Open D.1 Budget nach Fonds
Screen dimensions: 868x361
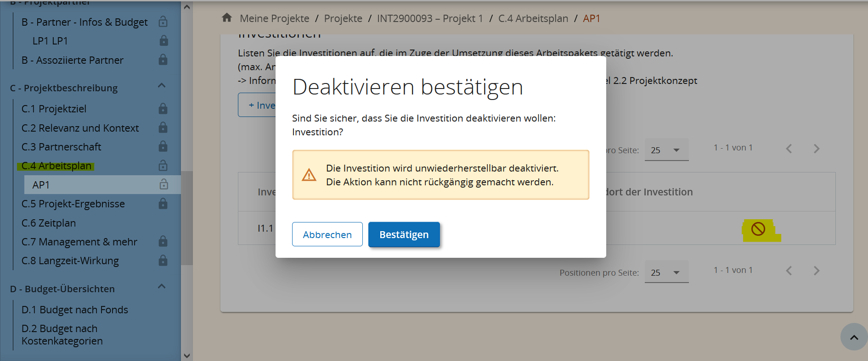[x=75, y=310]
